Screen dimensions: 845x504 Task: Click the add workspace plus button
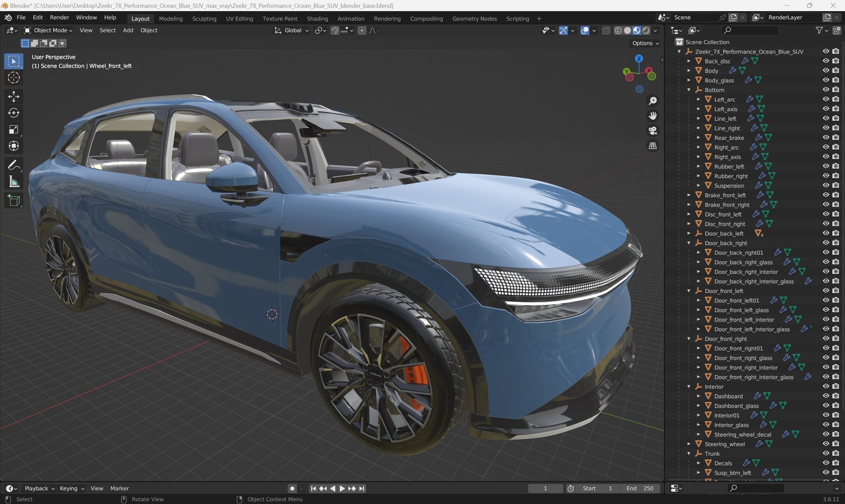[x=539, y=19]
